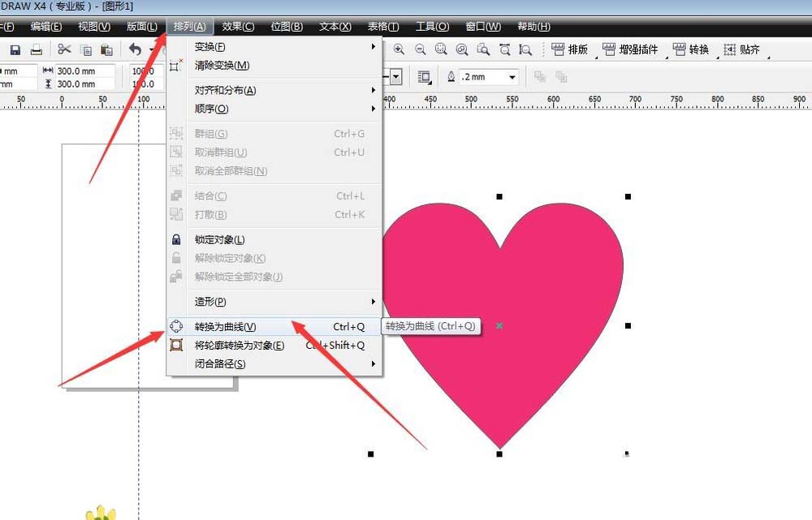Click the top-center selection handle of heart
Image resolution: width=812 pixels, height=520 pixels.
coord(499,196)
